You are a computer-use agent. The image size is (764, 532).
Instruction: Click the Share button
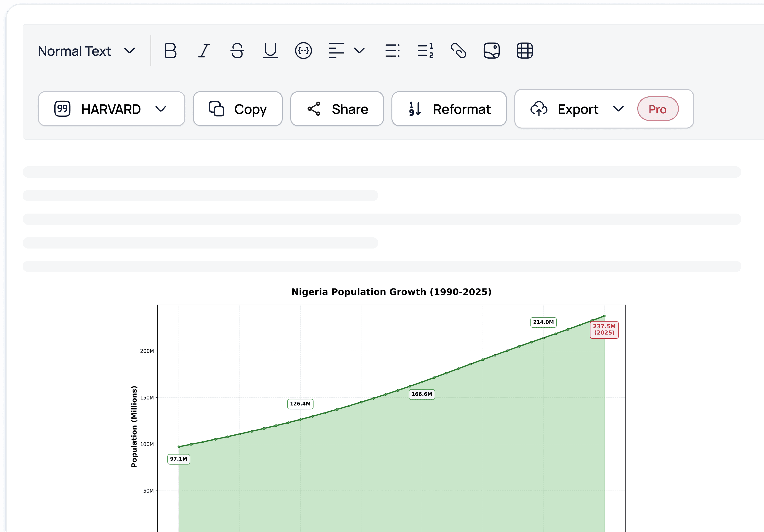pyautogui.click(x=337, y=109)
